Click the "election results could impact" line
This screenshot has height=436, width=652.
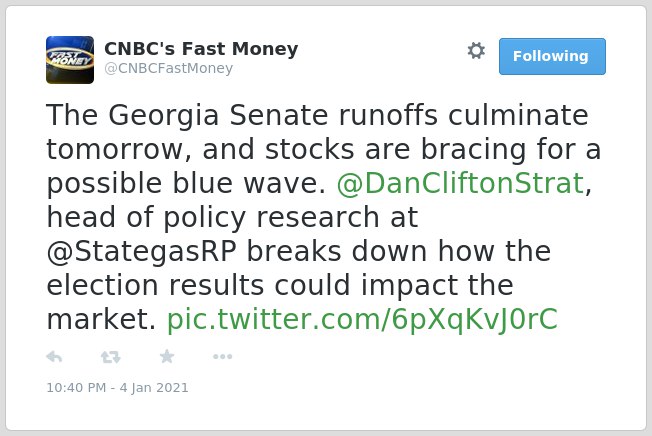pyautogui.click(x=280, y=286)
